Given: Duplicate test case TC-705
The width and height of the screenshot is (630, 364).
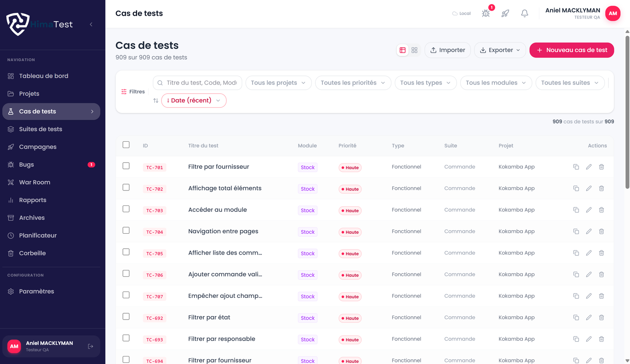Looking at the screenshot, I should coord(576,253).
